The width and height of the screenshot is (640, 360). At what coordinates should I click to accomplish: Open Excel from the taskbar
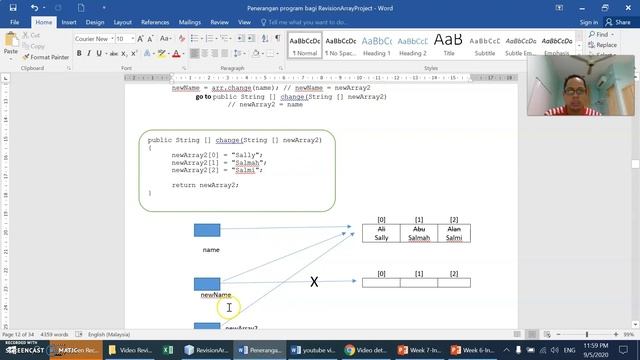168,350
